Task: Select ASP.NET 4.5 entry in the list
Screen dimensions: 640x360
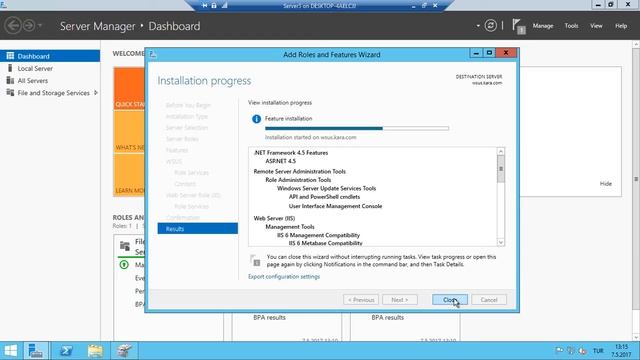Action: tap(280, 161)
